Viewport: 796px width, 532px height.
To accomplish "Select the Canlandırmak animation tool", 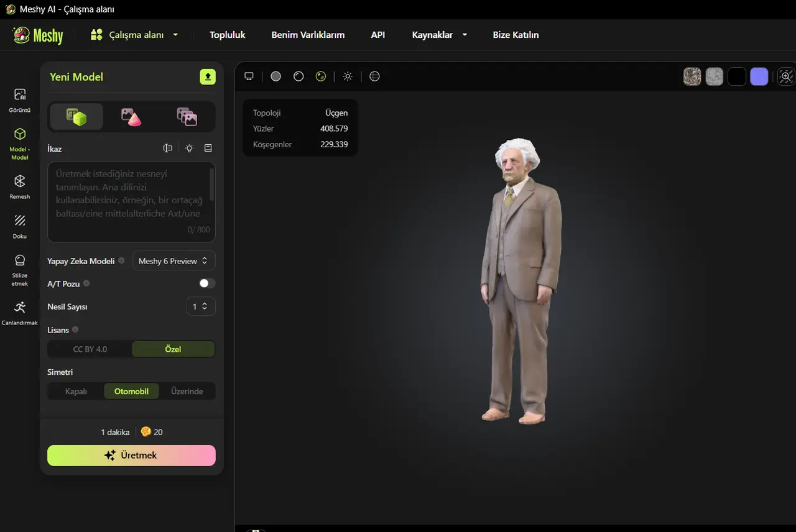I will click(19, 311).
